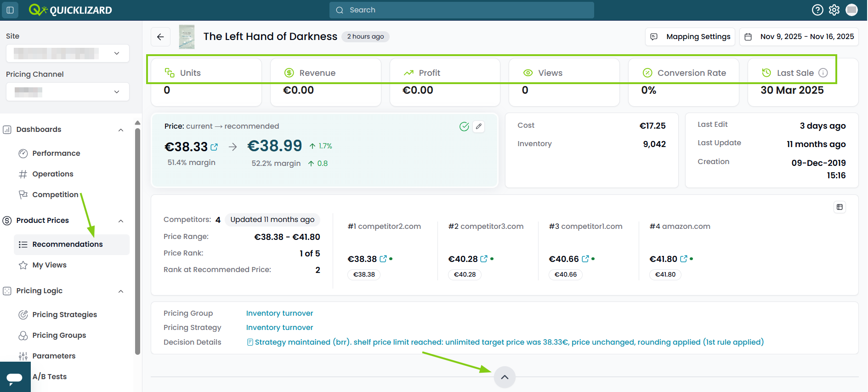Approve the recommended price checkmark
The image size is (868, 392).
[464, 126]
